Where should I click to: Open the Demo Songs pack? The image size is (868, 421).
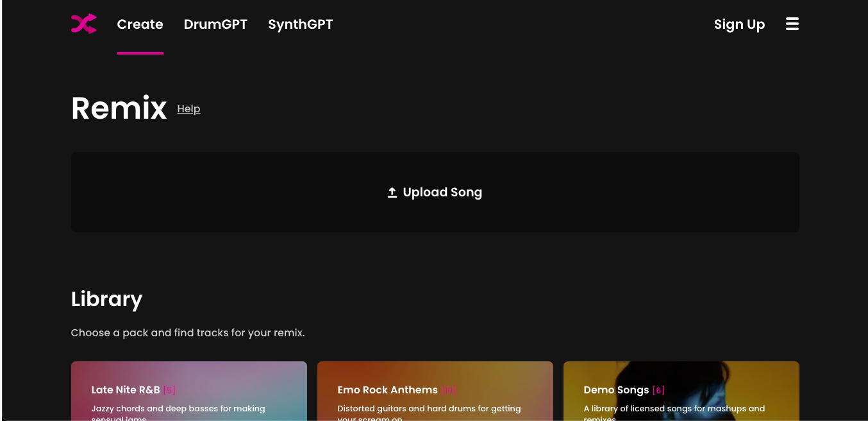point(616,390)
